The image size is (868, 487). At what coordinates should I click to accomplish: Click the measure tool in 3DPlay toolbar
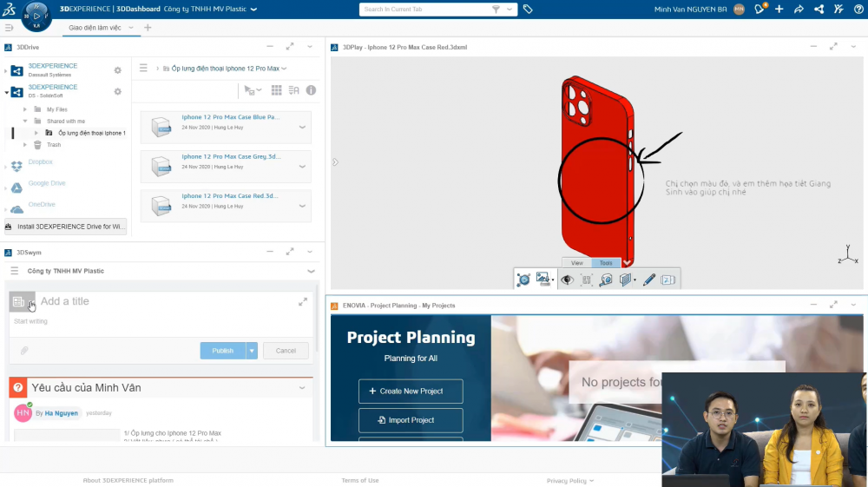(606, 280)
